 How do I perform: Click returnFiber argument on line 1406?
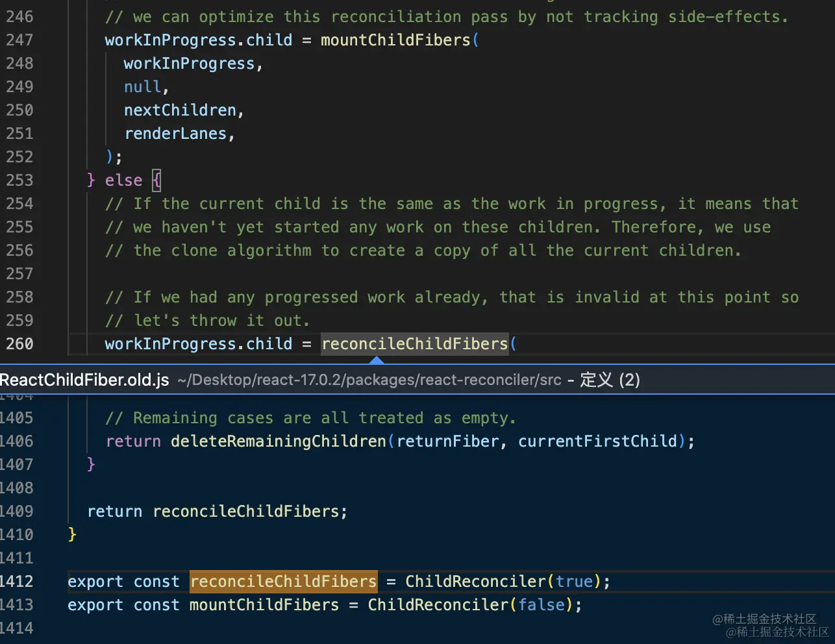pyautogui.click(x=448, y=441)
